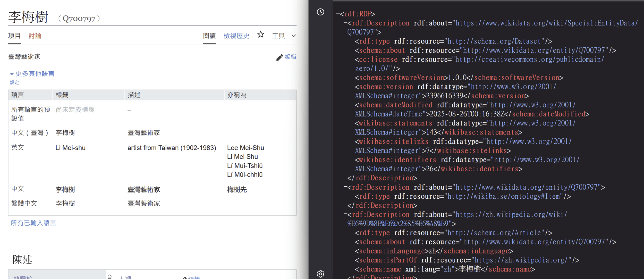The image size is (644, 279).
Task: Select the 項目 item tab
Action: pyautogui.click(x=14, y=36)
